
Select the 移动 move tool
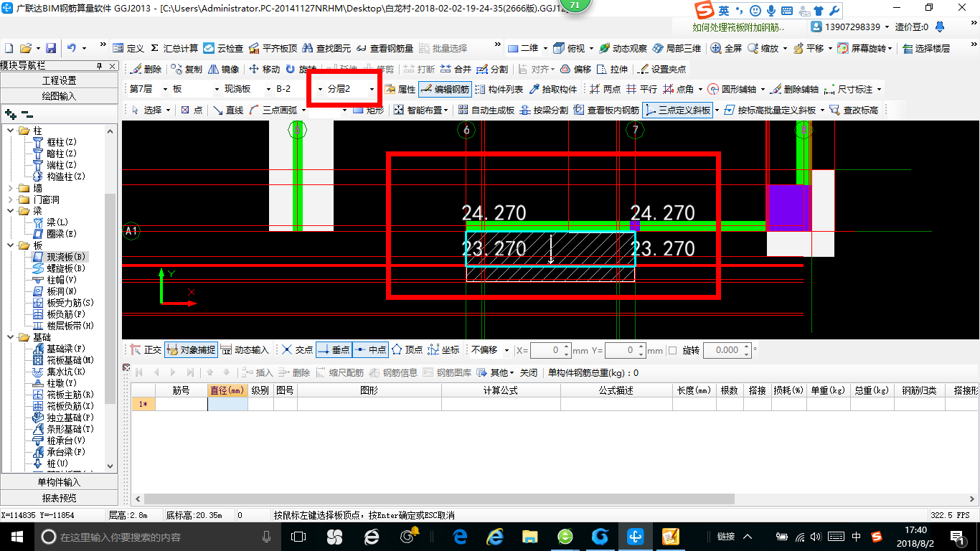[x=264, y=70]
